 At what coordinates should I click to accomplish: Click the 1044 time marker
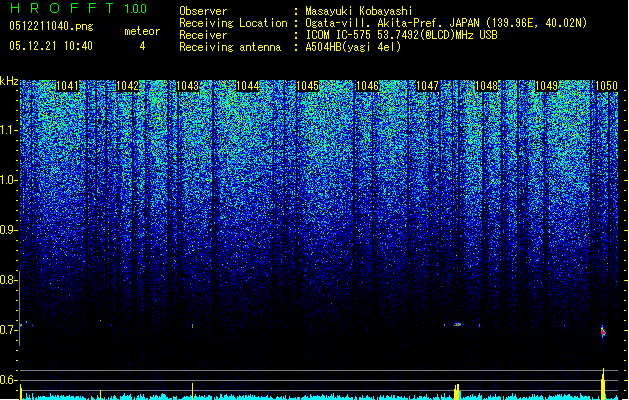tap(248, 86)
